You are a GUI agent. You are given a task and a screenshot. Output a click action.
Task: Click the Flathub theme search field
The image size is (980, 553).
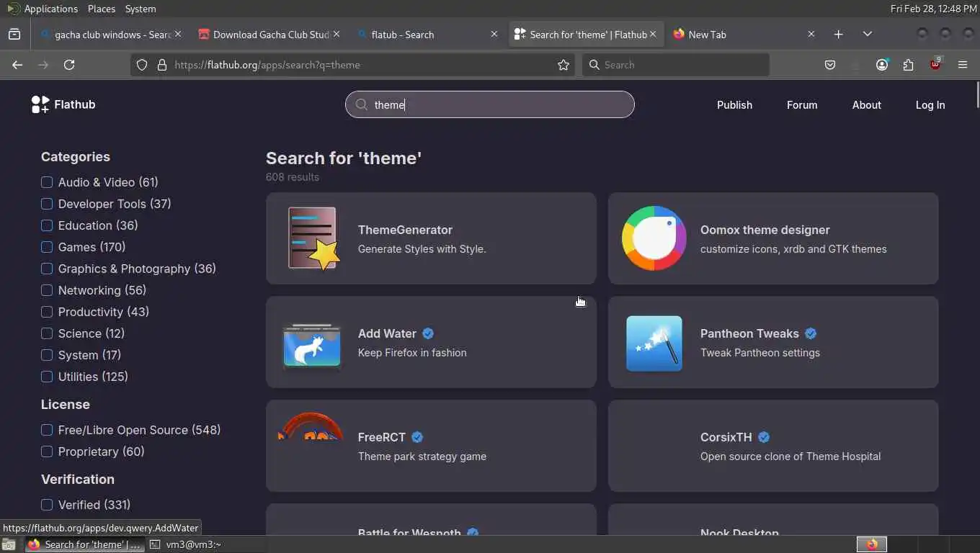tap(490, 104)
